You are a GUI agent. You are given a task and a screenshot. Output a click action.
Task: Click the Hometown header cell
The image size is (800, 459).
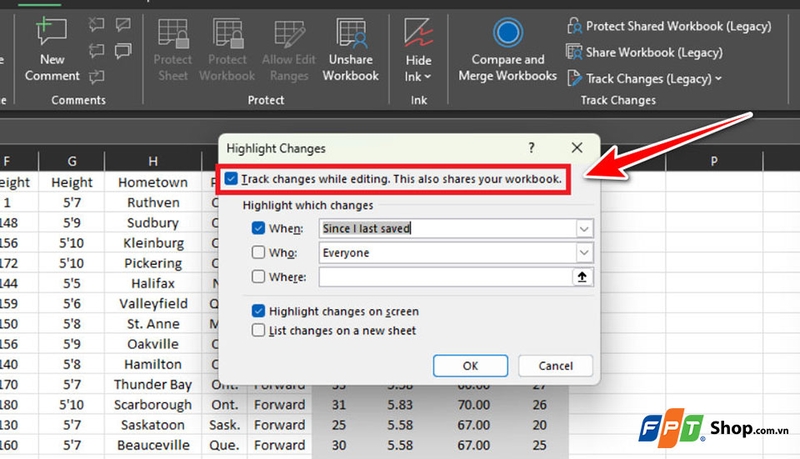click(153, 182)
